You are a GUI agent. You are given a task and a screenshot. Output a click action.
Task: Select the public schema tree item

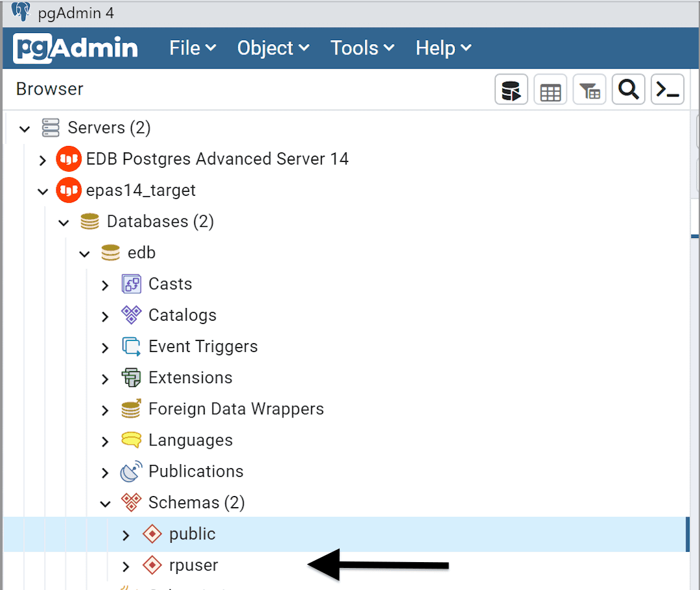pos(192,534)
